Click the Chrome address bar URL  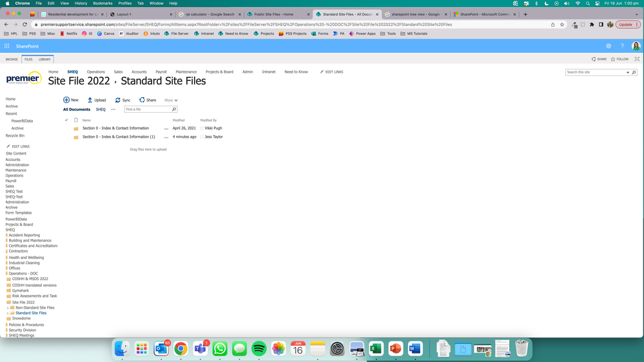(246, 24)
